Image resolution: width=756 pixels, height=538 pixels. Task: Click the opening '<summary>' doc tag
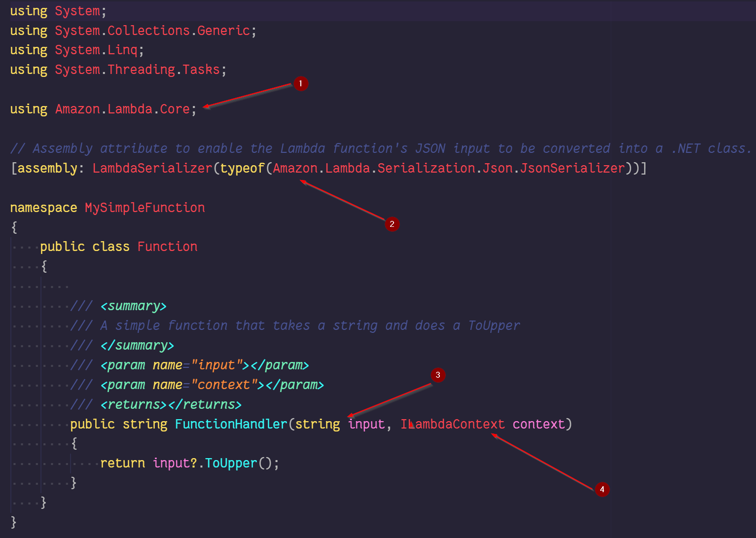tap(134, 306)
